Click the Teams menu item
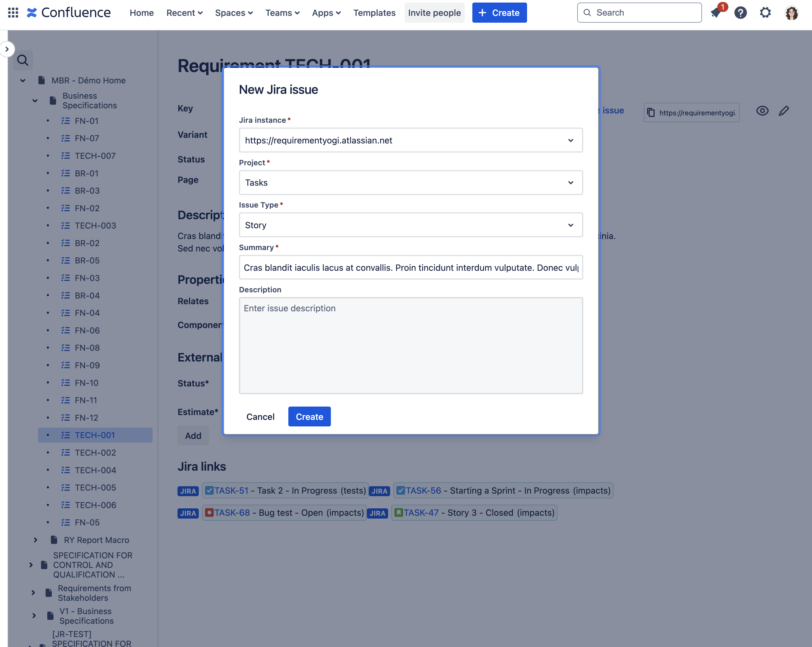The image size is (812, 647). (x=283, y=12)
